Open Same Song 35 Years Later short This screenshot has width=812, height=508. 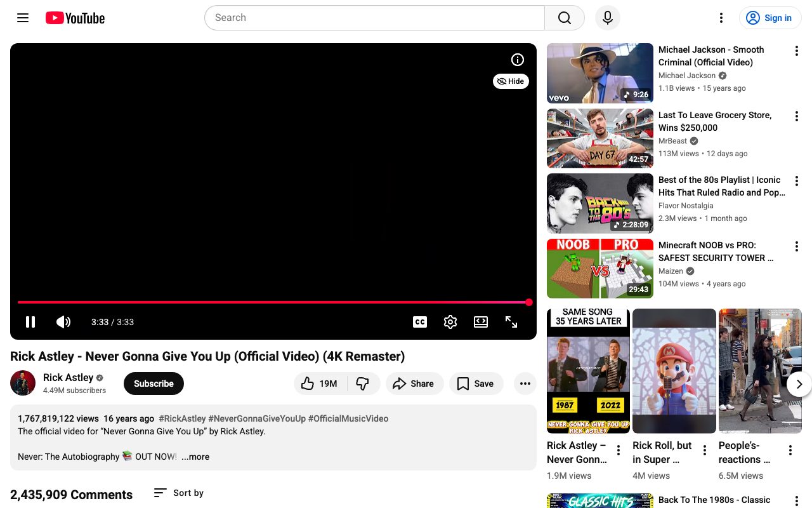[588, 371]
